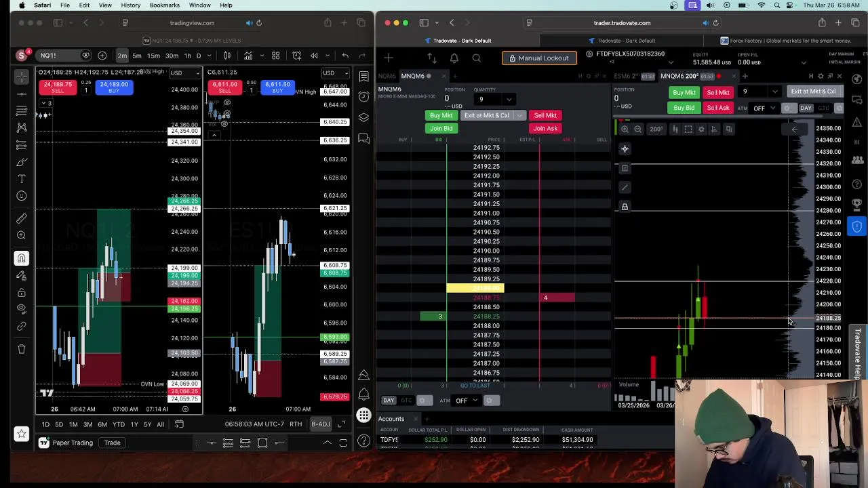
Task: Open the ATM OFF dropdown in DOM footer
Action: (475, 401)
